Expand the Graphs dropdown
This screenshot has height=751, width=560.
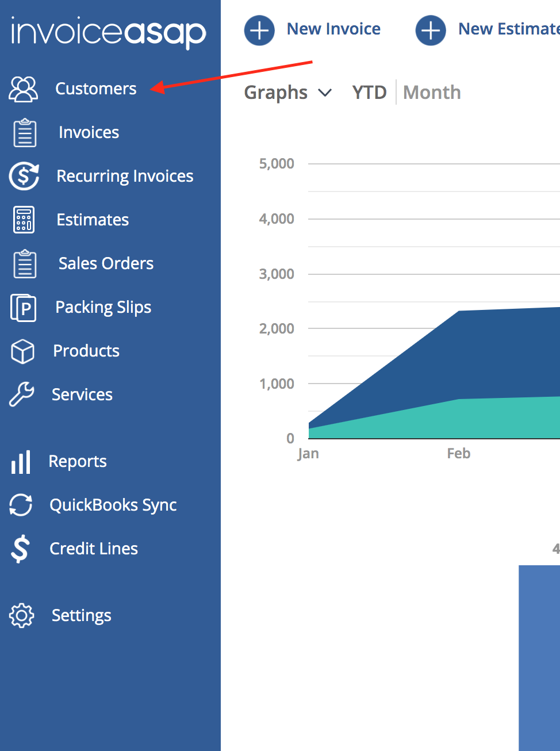point(288,93)
